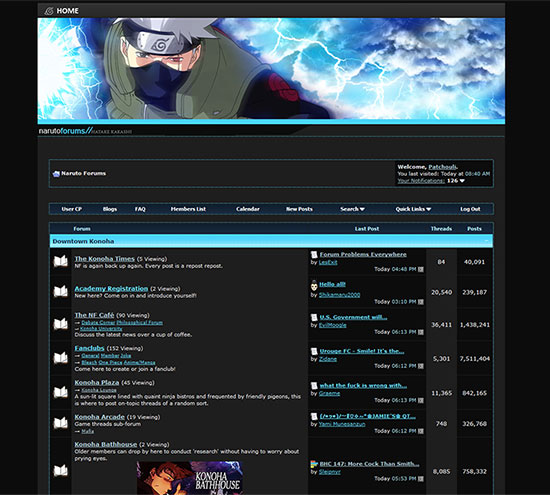Open the Quick Links dropdown
This screenshot has height=495, width=550.
(x=413, y=209)
